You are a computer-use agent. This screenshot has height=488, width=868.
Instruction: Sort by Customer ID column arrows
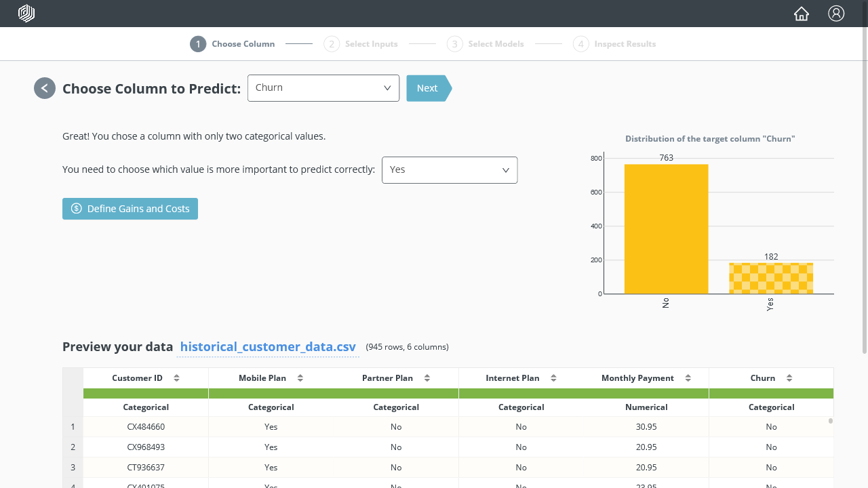(176, 378)
